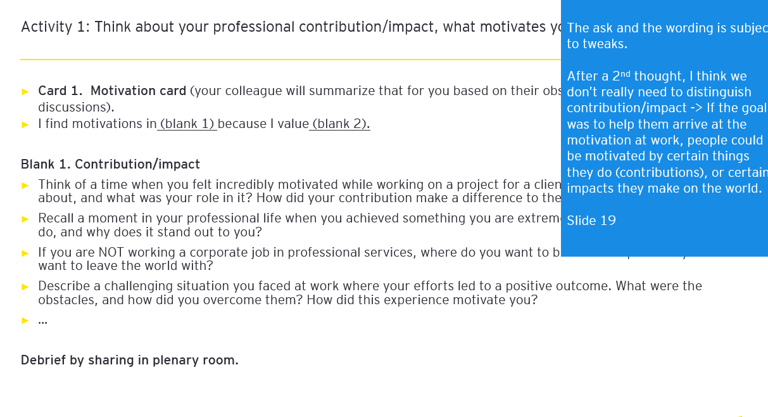The height and width of the screenshot is (417, 768).
Task: Click the bullet arrow before the ellipsis item
Action: 25,320
